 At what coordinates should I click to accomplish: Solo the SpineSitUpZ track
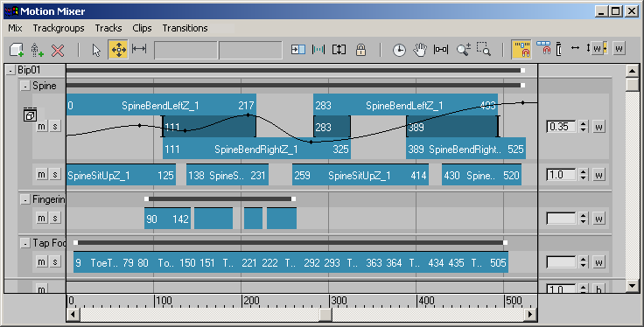[x=55, y=174]
